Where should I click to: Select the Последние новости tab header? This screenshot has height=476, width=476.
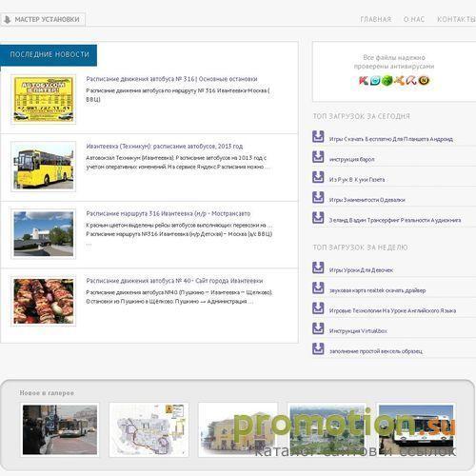[49, 54]
